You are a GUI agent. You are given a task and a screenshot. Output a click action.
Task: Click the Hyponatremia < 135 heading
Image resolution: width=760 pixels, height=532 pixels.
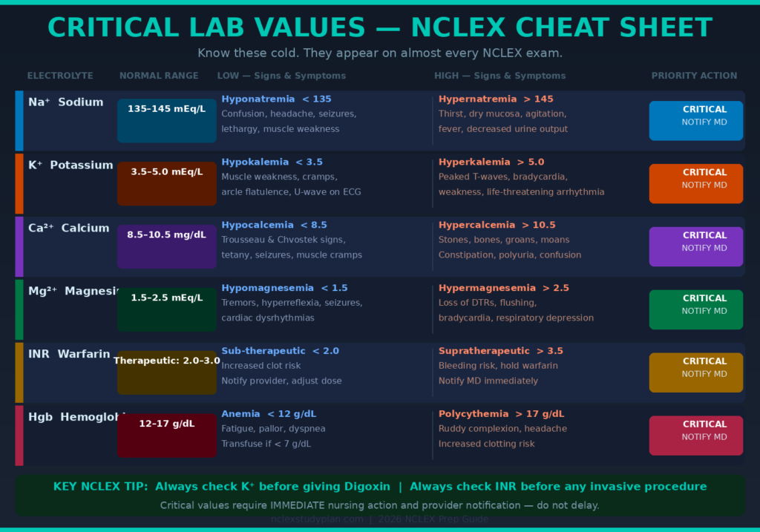tap(276, 99)
